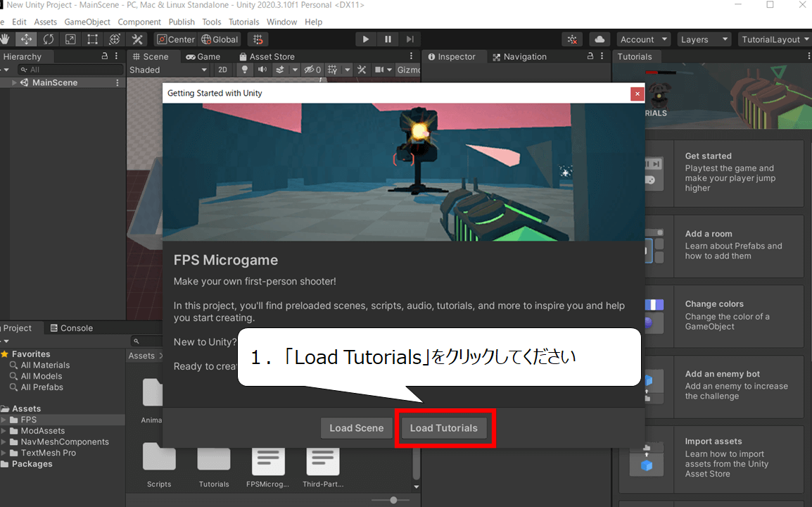Open the Shaded draw mode dropdown
This screenshot has width=812, height=507.
click(x=168, y=70)
